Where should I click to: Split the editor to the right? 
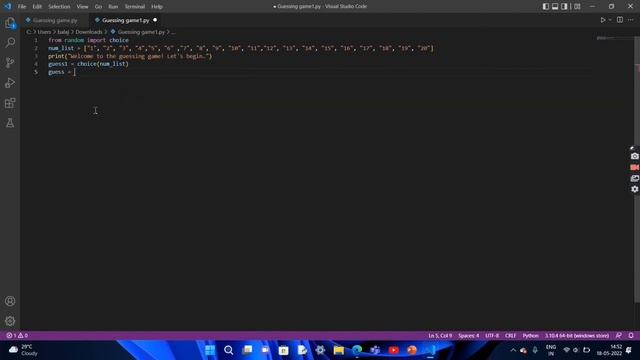point(620,20)
